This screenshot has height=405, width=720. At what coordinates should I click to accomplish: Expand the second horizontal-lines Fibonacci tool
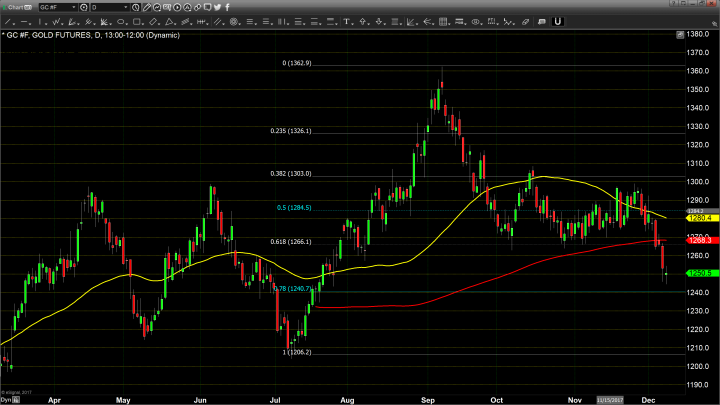[x=266, y=22]
